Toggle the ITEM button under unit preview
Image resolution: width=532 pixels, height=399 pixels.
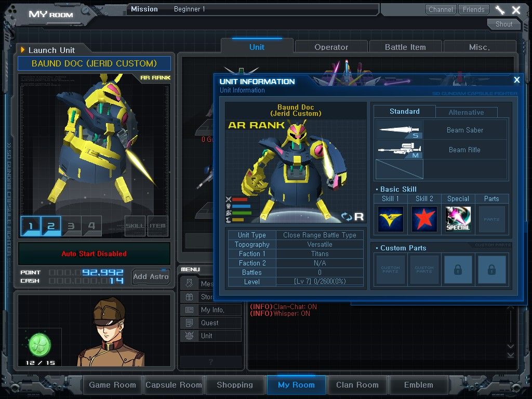[157, 225]
